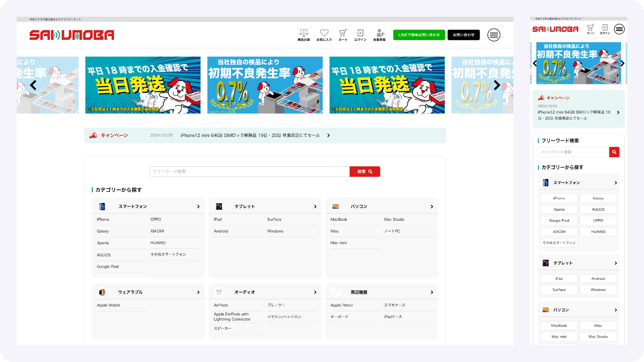Click カート icon in mobile view header
644x362 pixels.
click(x=591, y=29)
